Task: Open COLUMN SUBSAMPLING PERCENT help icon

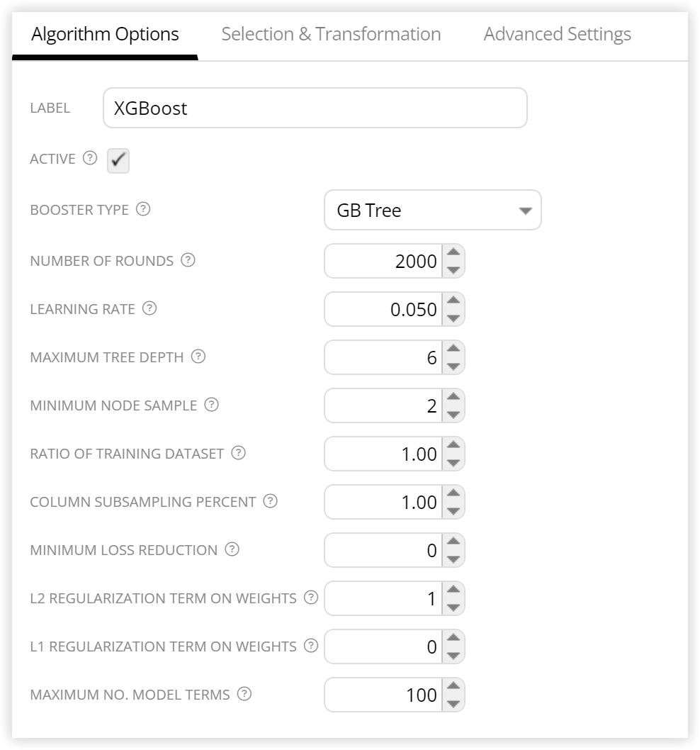Action: pos(271,501)
